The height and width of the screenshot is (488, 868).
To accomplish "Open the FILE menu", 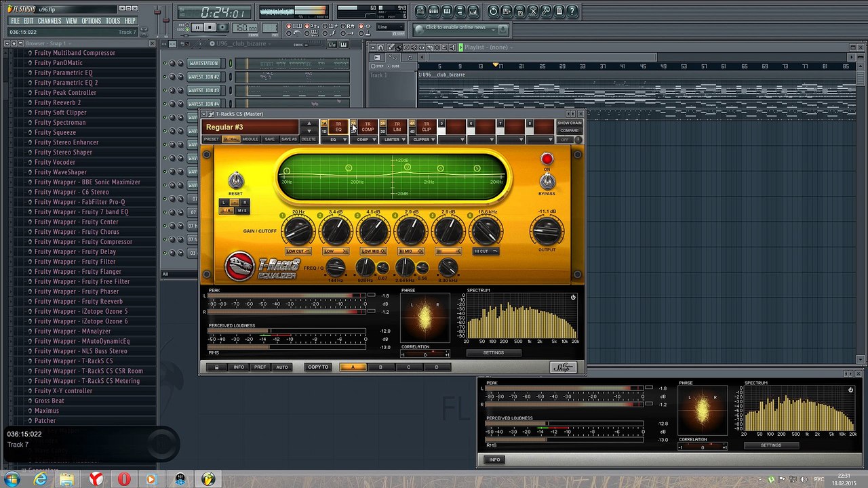I will pyautogui.click(x=15, y=21).
